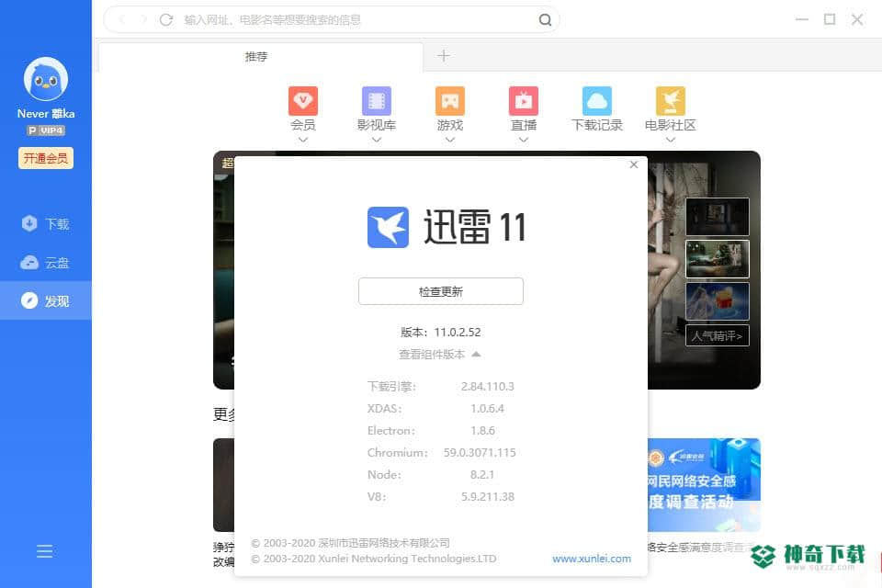Expand the chevron under 直播

point(523,140)
